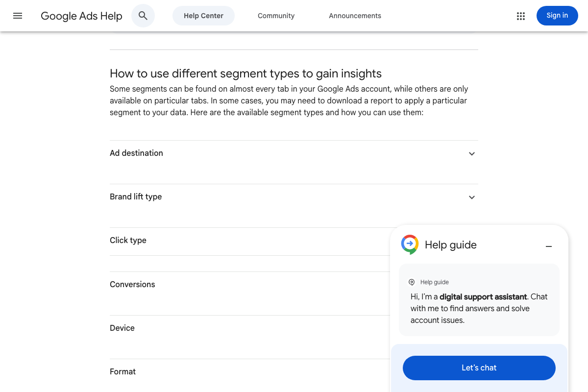Expand the Ad destination chevron
The height and width of the screenshot is (392, 588).
(x=472, y=154)
